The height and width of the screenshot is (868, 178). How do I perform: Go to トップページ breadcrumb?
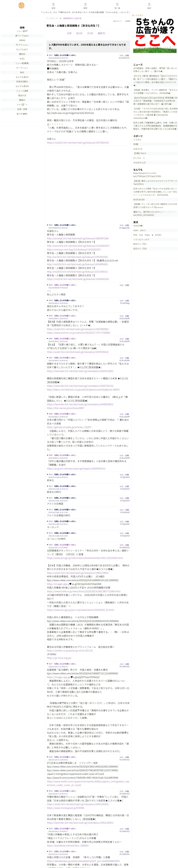[52, 19]
